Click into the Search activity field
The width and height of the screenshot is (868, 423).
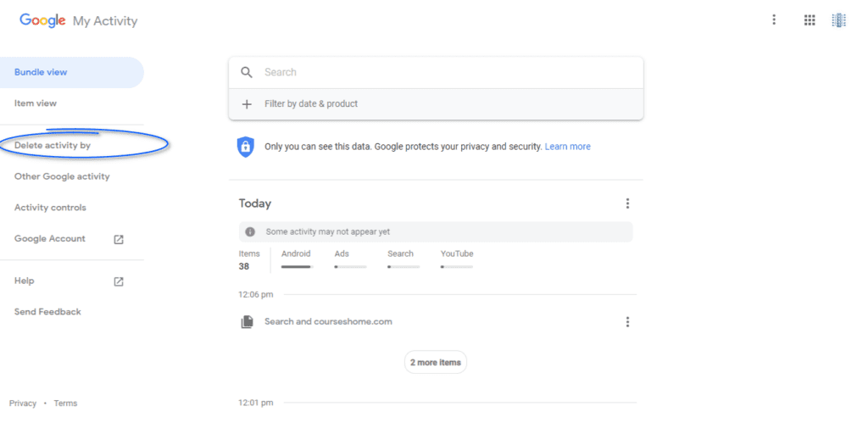(436, 73)
